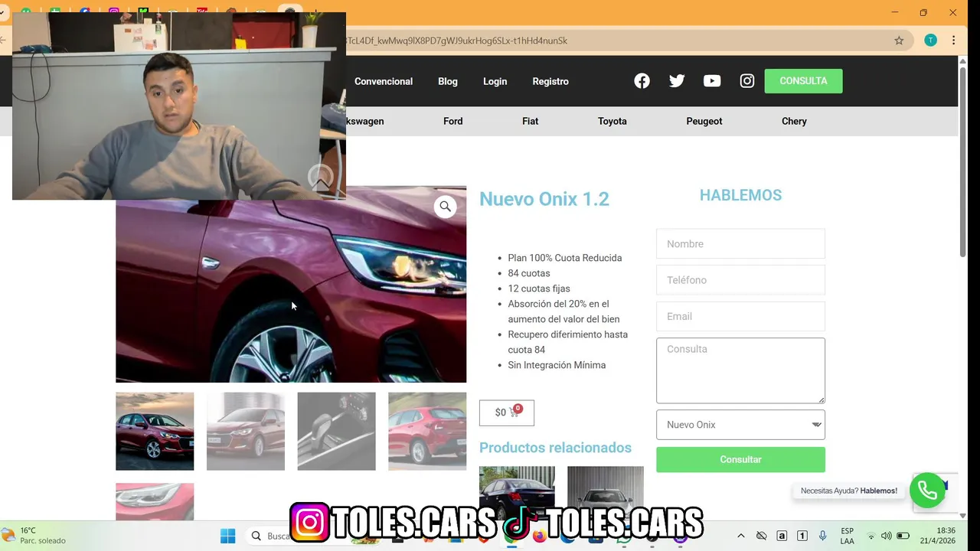980x551 pixels.
Task: Open the clock showing 18:36
Action: (938, 536)
